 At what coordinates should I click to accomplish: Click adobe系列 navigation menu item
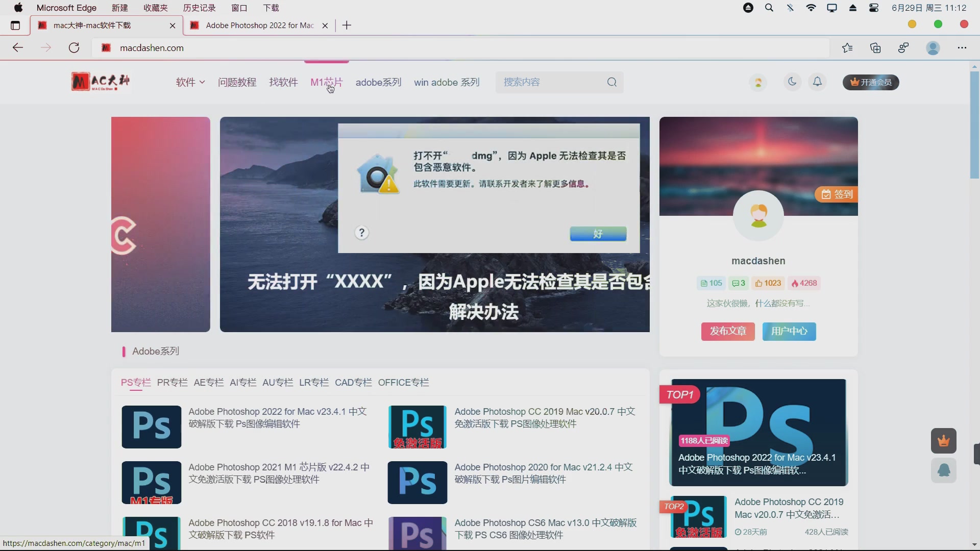coord(379,82)
